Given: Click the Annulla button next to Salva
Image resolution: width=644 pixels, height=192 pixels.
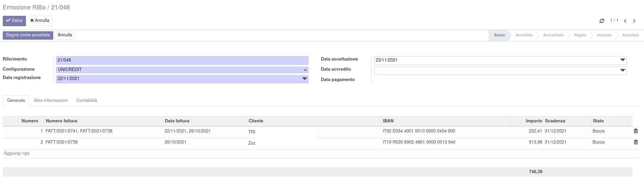Looking at the screenshot, I should [x=40, y=21].
